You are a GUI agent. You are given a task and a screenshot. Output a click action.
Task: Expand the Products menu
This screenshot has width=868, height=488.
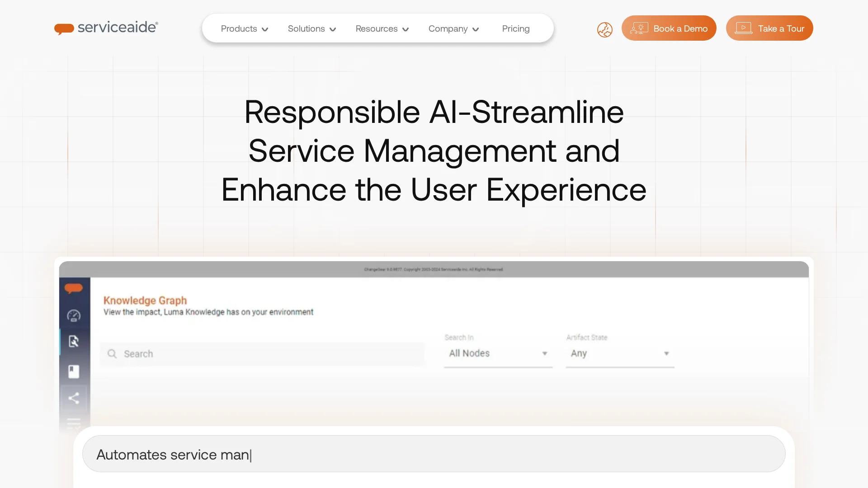coord(244,29)
